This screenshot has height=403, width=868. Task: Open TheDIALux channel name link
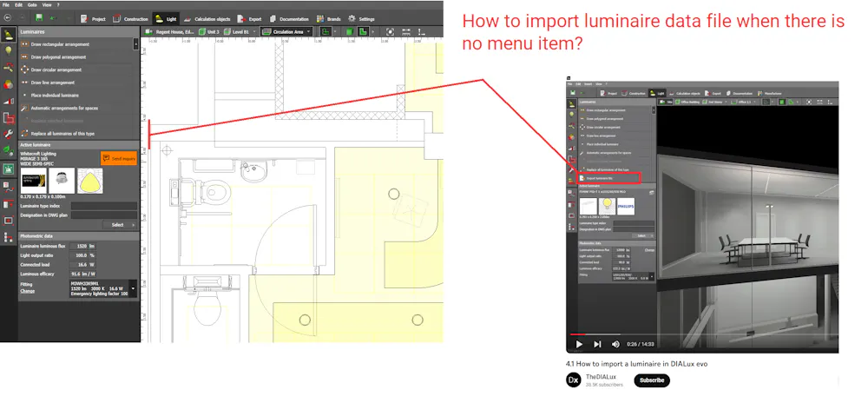coord(601,376)
